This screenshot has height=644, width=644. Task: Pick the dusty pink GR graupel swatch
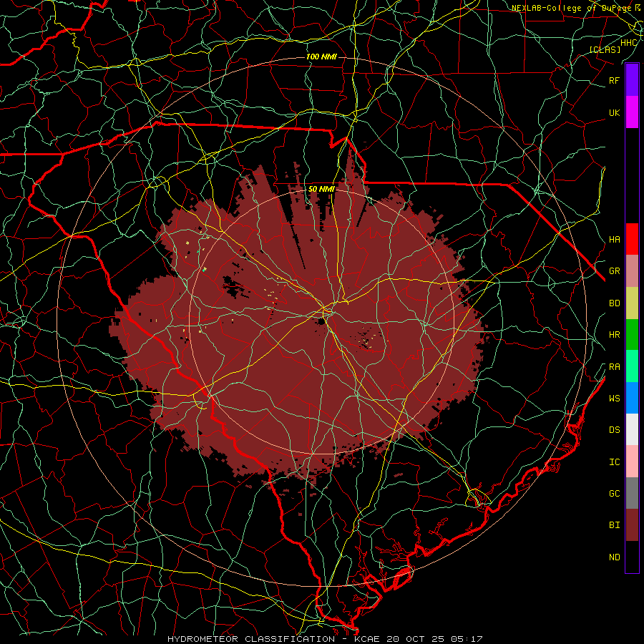pos(632,270)
